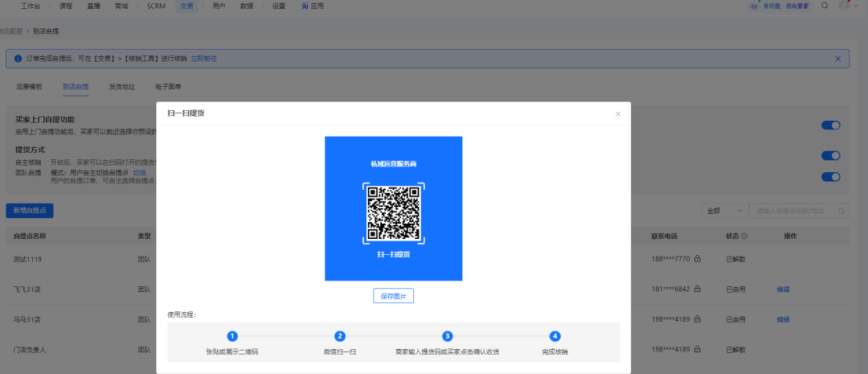
Task: Select the 测试1119 row name
Action: [x=27, y=259]
